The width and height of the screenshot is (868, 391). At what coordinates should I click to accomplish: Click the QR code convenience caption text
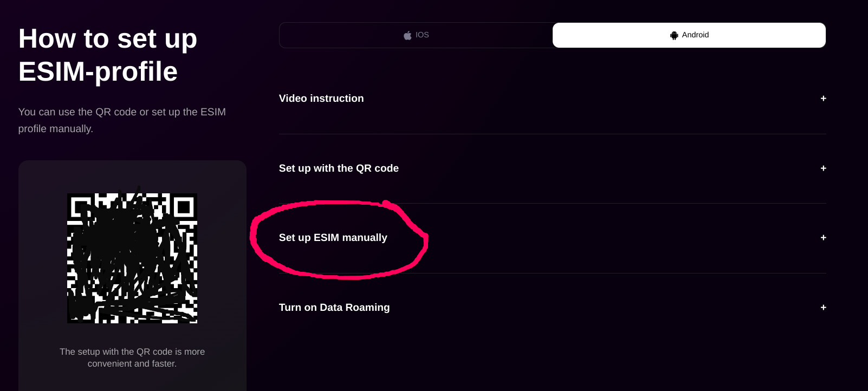pyautogui.click(x=132, y=358)
